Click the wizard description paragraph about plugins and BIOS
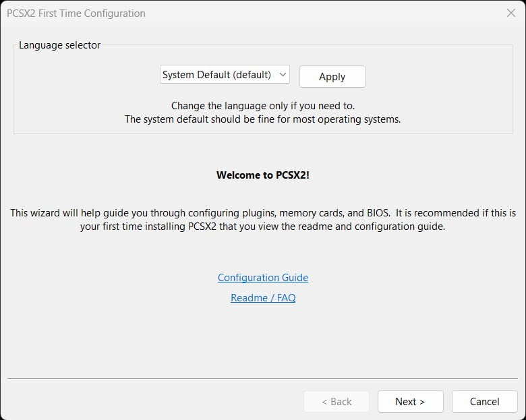526x420 pixels. point(263,220)
